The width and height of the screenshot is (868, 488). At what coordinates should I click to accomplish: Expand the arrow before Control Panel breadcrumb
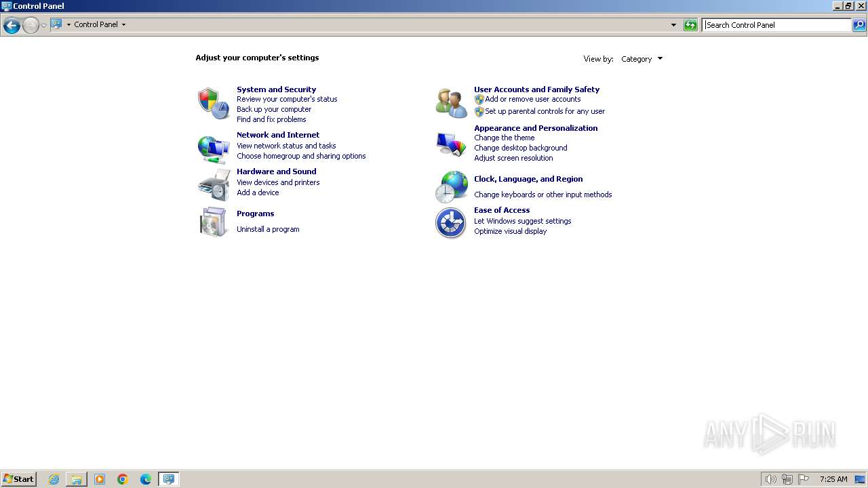click(x=68, y=24)
